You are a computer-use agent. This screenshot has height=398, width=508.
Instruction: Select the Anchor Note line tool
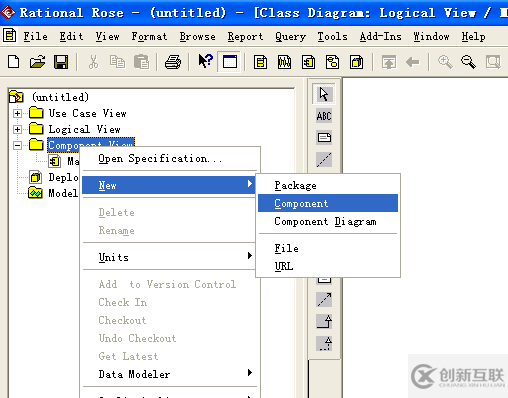click(x=324, y=159)
